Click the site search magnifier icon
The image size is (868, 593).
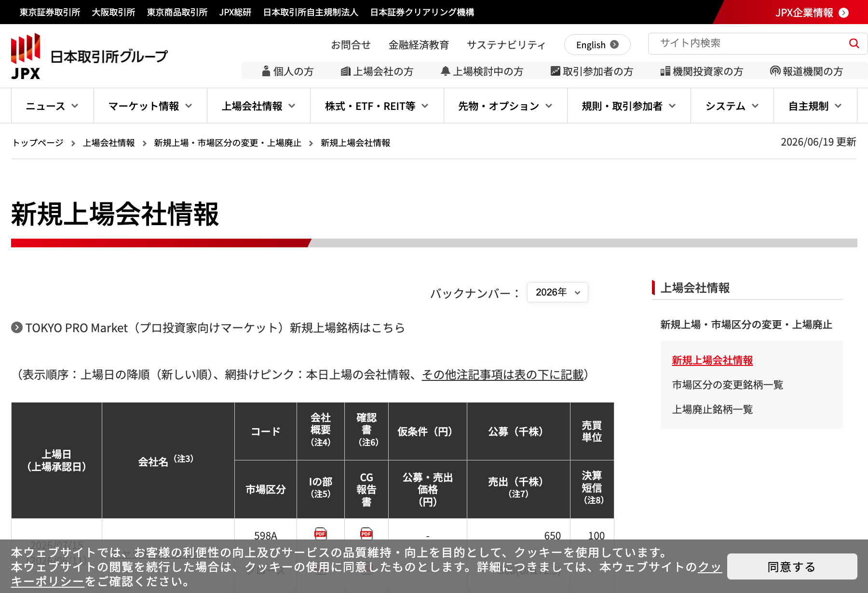coord(854,43)
